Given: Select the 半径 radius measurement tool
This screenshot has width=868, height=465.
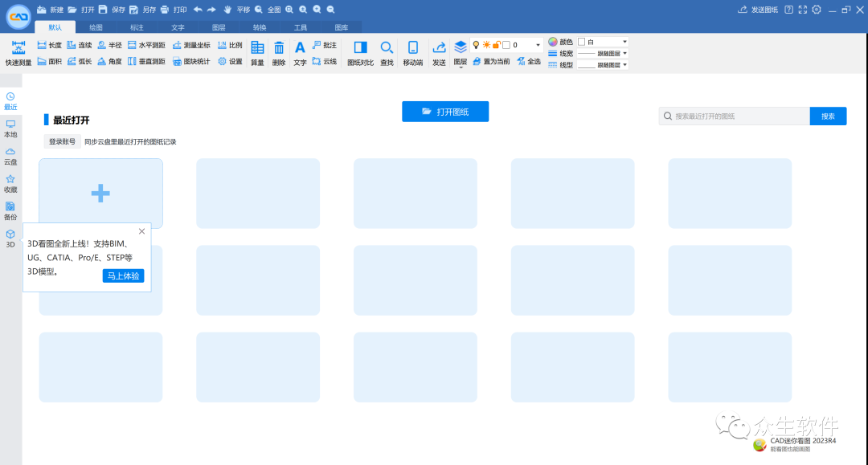Looking at the screenshot, I should click(109, 45).
